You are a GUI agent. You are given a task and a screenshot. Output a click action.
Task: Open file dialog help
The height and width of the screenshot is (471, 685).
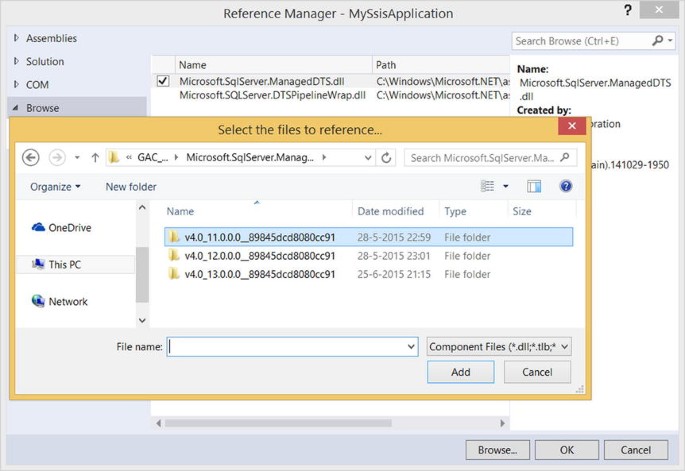point(566,186)
